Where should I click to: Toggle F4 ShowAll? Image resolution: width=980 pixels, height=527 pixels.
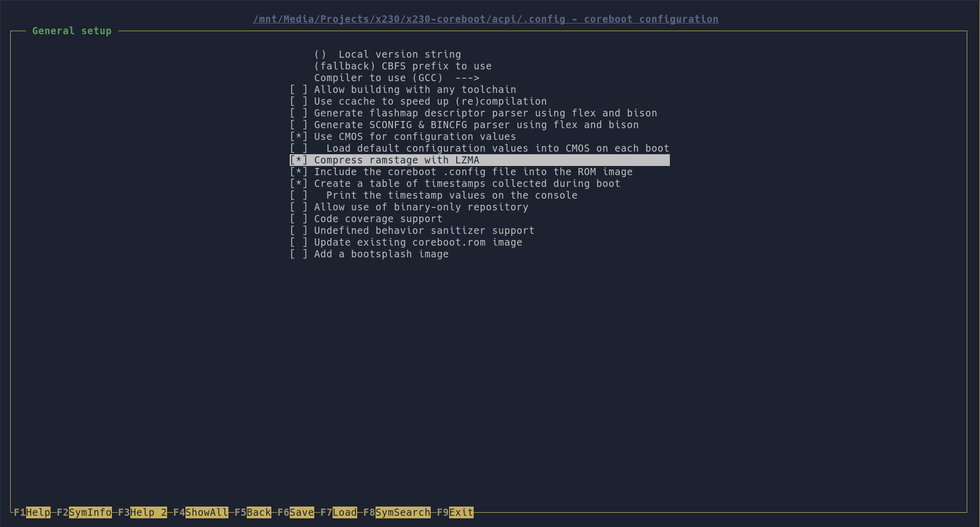[201, 512]
